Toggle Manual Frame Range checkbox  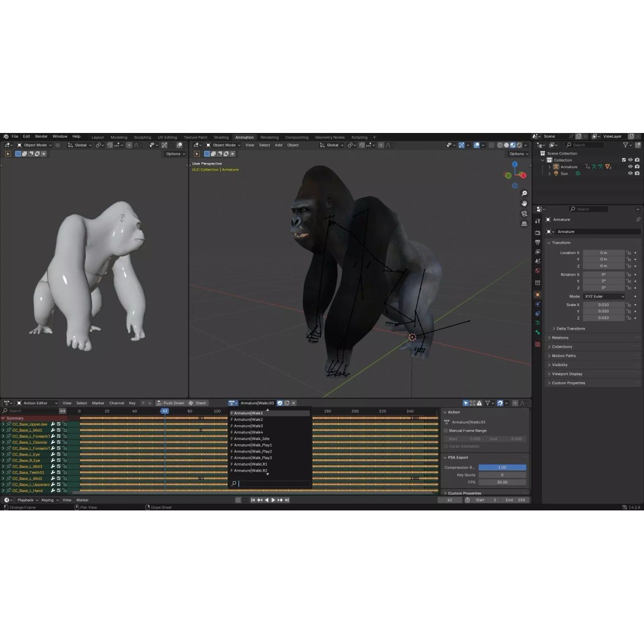click(446, 431)
